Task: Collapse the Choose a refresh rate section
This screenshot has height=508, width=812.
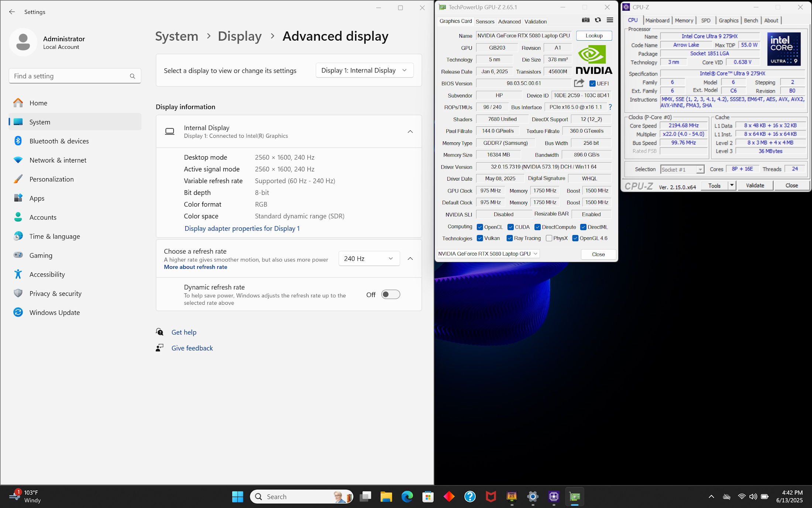Action: [410, 259]
